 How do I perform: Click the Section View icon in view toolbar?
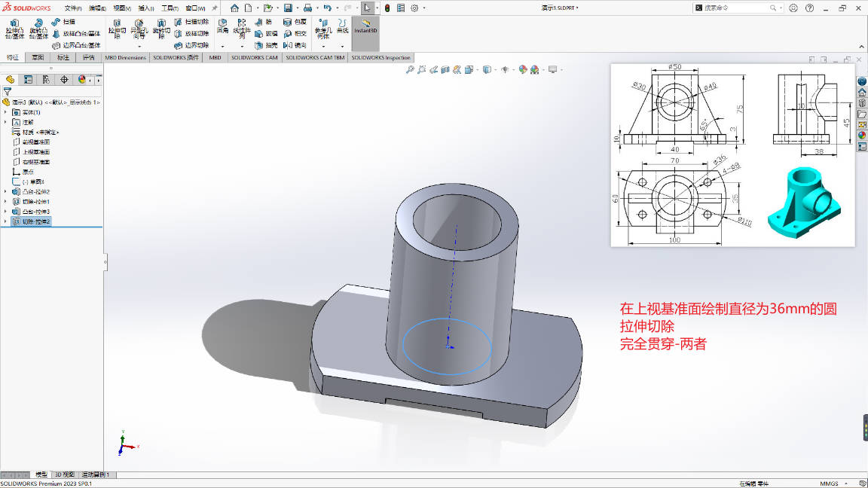(445, 70)
